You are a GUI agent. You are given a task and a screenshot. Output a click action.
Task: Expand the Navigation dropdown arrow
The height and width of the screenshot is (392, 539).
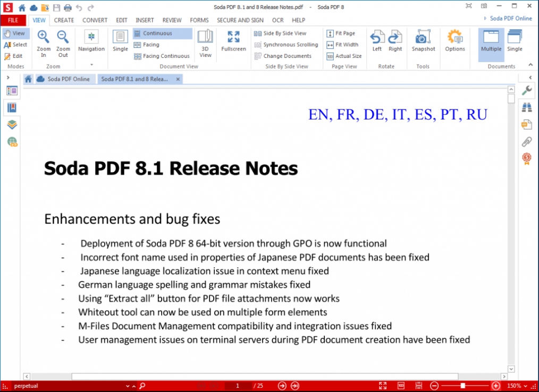pyautogui.click(x=91, y=64)
